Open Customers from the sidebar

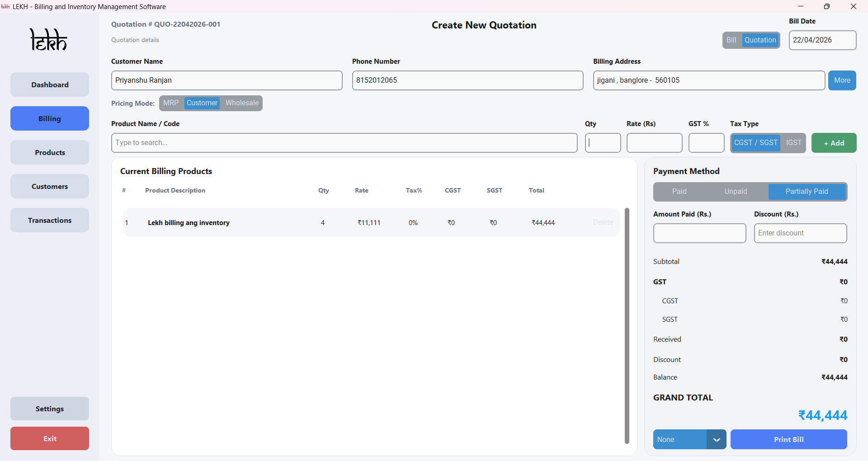(x=50, y=186)
